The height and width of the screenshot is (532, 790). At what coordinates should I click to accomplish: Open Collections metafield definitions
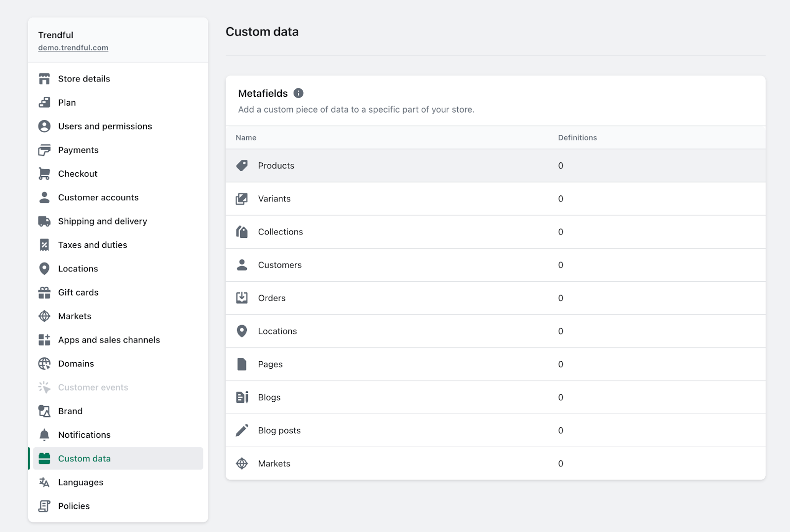coord(495,232)
